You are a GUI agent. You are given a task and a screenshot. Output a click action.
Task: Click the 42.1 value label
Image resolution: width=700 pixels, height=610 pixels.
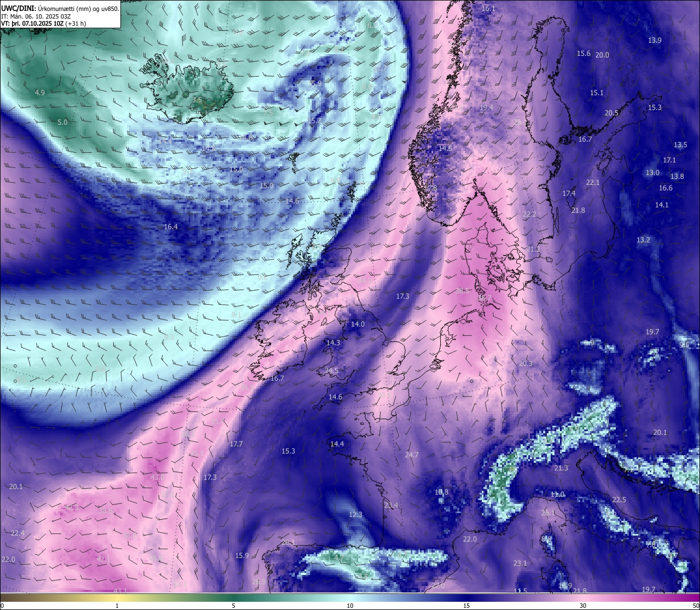(x=103, y=559)
